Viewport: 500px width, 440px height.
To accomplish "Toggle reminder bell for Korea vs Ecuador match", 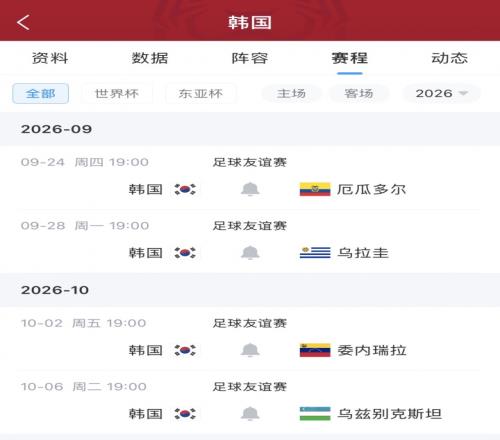I will (x=250, y=189).
